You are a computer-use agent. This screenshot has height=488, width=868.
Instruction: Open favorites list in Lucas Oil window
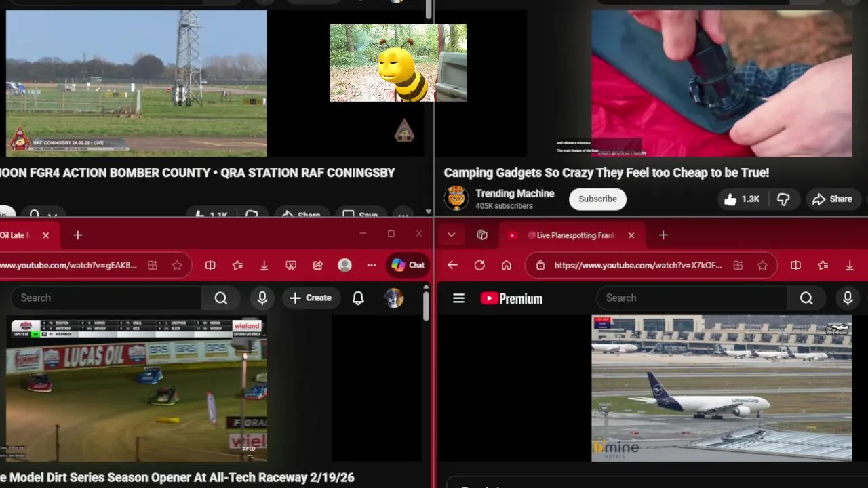237,266
